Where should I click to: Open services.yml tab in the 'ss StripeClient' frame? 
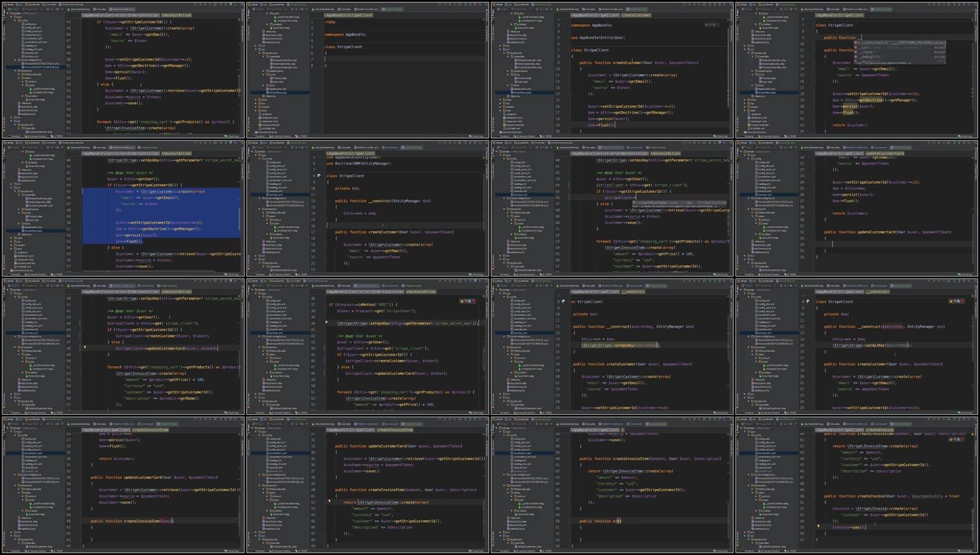(x=636, y=285)
